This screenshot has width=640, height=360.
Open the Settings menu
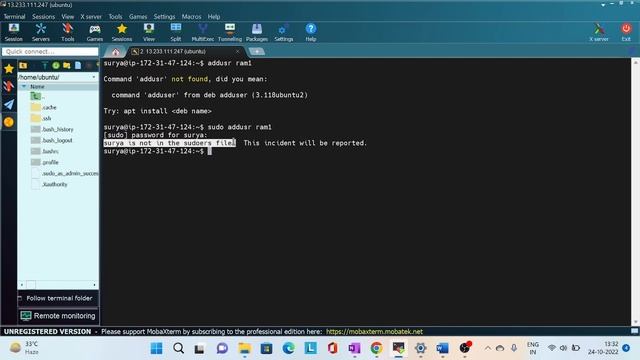pyautogui.click(x=164, y=17)
